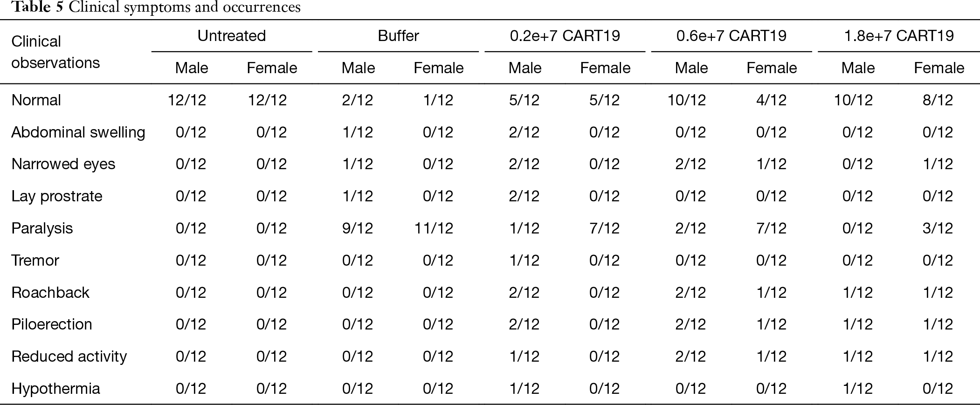This screenshot has width=980, height=405.
Task: Click the Buffer group header
Action: [x=398, y=36]
